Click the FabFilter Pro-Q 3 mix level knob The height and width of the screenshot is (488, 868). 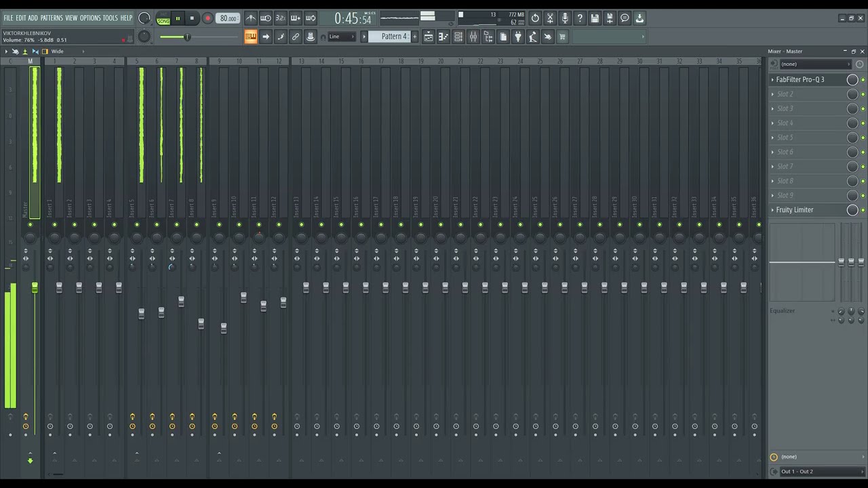click(x=852, y=80)
